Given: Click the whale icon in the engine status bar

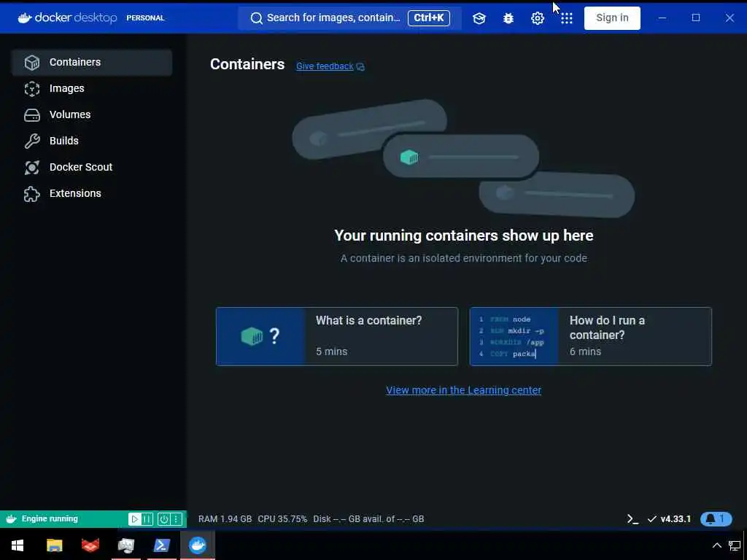Looking at the screenshot, I should pos(12,519).
